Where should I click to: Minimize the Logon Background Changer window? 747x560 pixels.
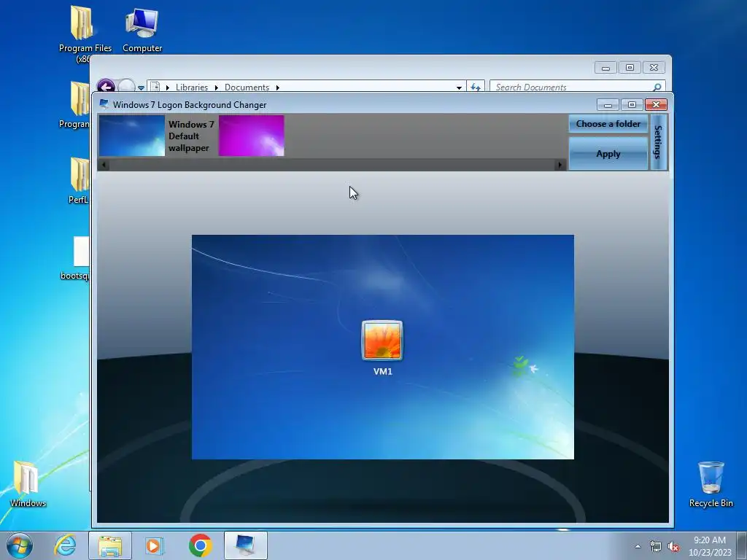click(x=608, y=105)
